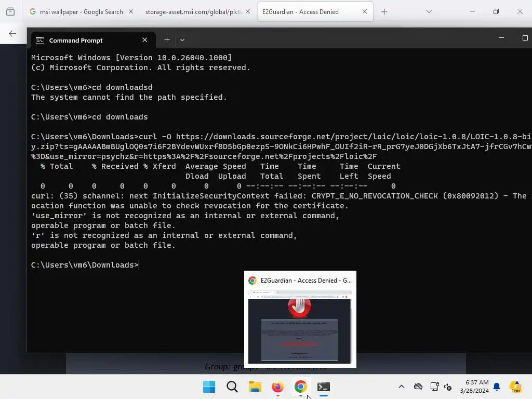Minimize the Terminal window
Screen dimensions: 532x399
pos(501,37)
